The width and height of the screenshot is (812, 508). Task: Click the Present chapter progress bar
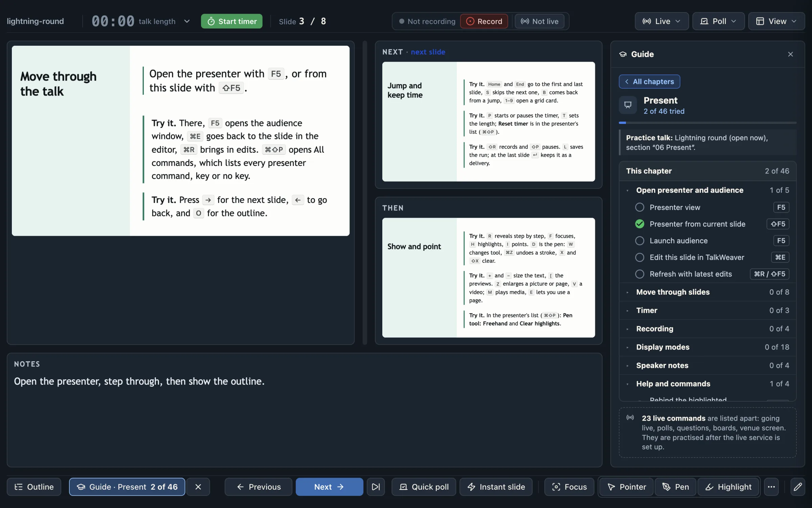(x=707, y=123)
